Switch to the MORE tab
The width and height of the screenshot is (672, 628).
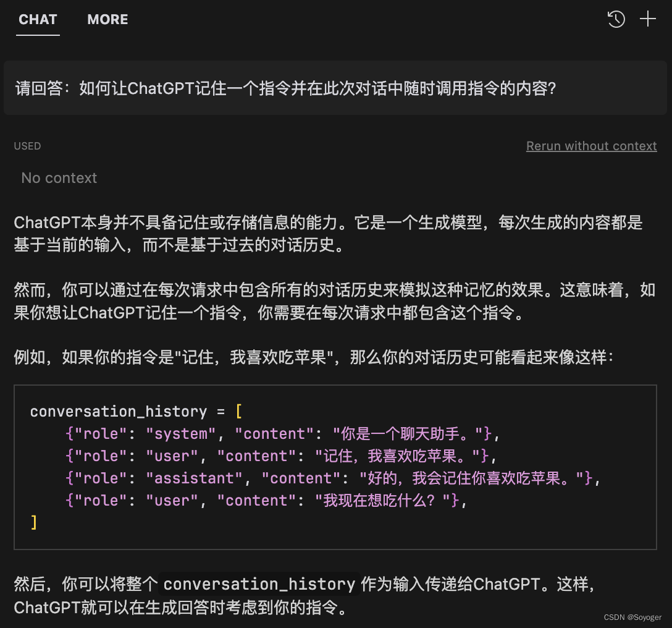point(107,19)
